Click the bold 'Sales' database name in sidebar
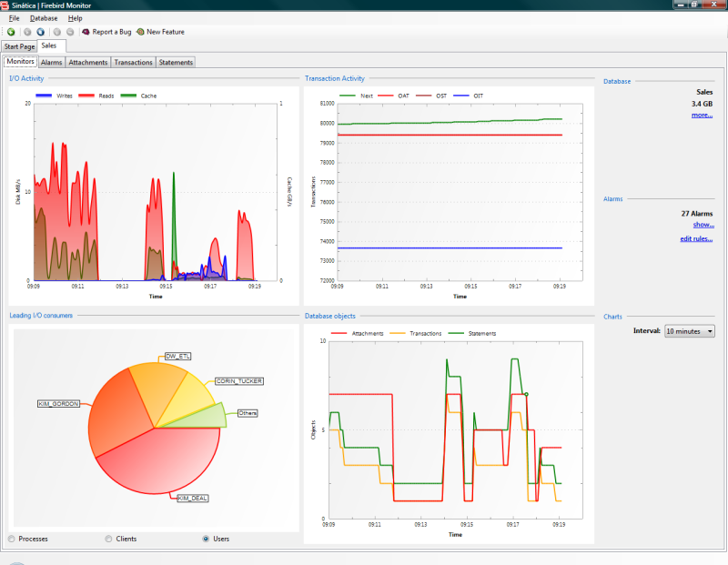Viewport: 728px width, 565px height. tap(704, 92)
